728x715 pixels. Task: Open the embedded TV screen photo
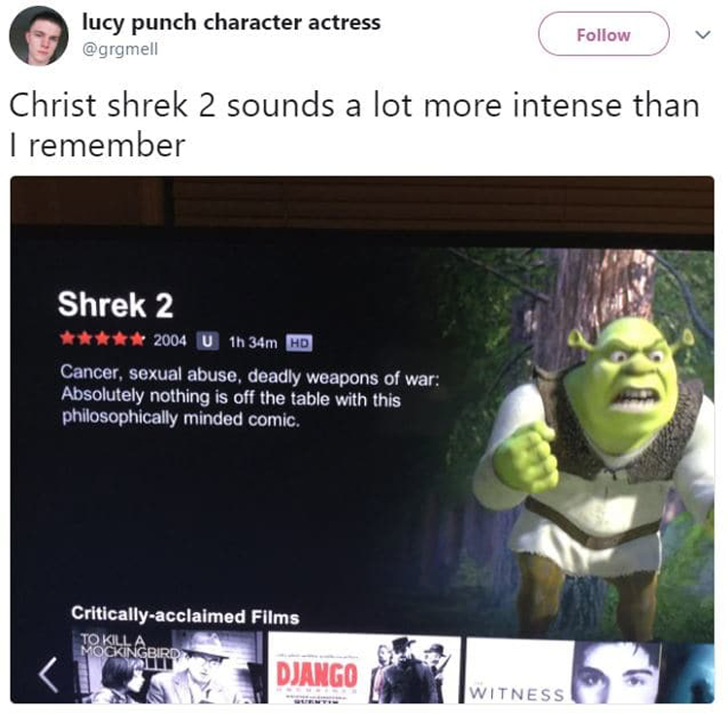(362, 439)
